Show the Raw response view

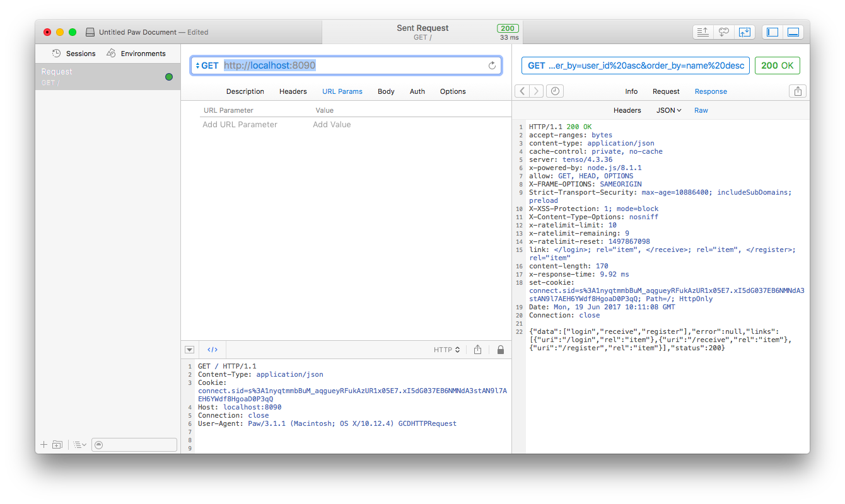pos(701,110)
